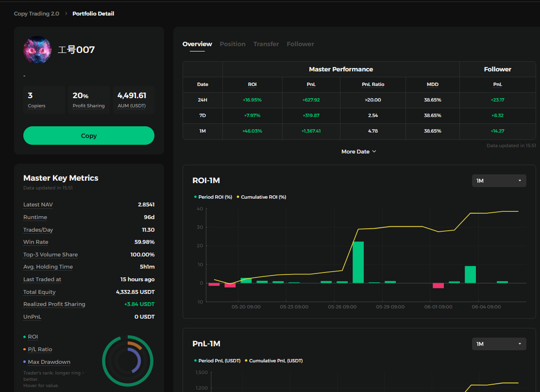
Task: Open the ROI-1M period dropdown
Action: (x=499, y=181)
